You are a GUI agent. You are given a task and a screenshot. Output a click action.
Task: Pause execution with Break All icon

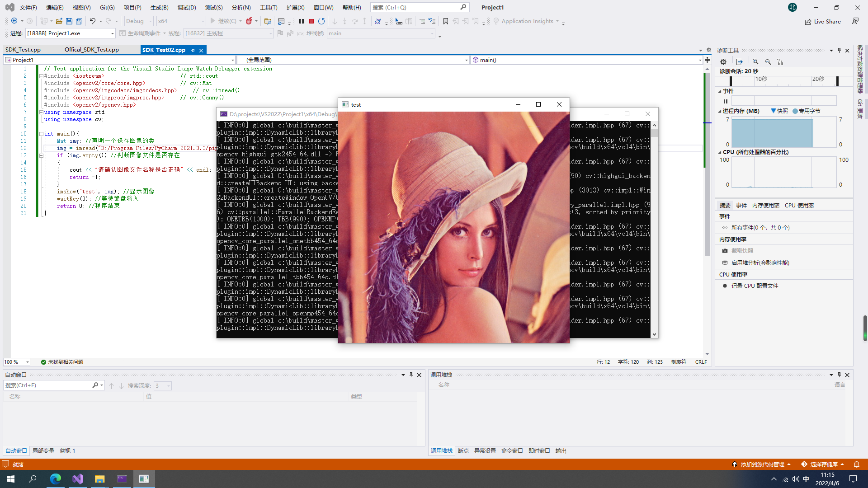tap(302, 21)
